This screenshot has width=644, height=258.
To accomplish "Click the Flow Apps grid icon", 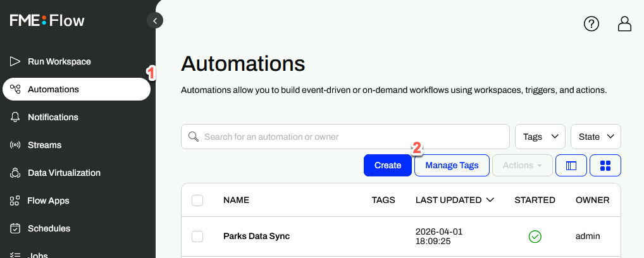I will click(15, 201).
